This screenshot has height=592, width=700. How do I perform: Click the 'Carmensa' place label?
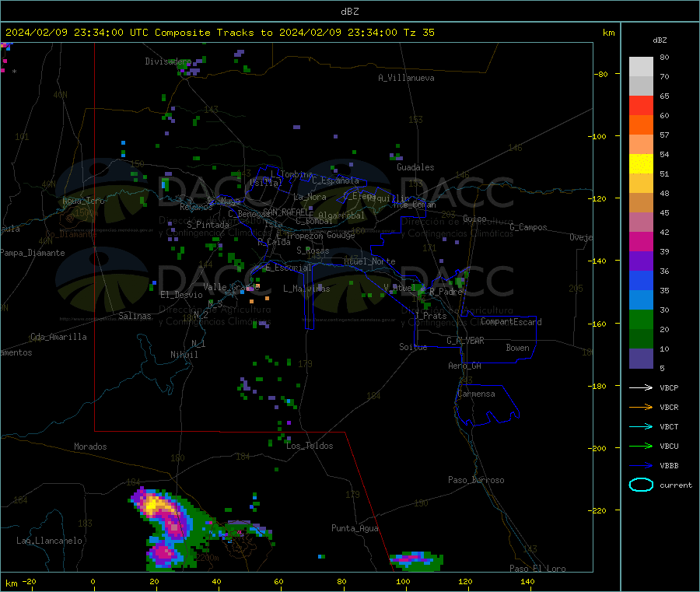click(476, 394)
